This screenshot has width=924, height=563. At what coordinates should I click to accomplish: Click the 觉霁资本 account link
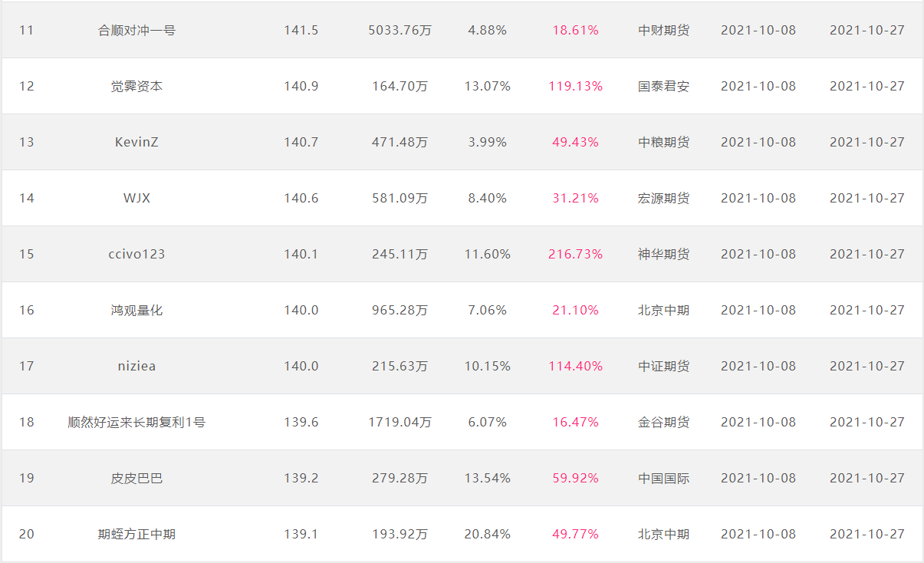[136, 87]
